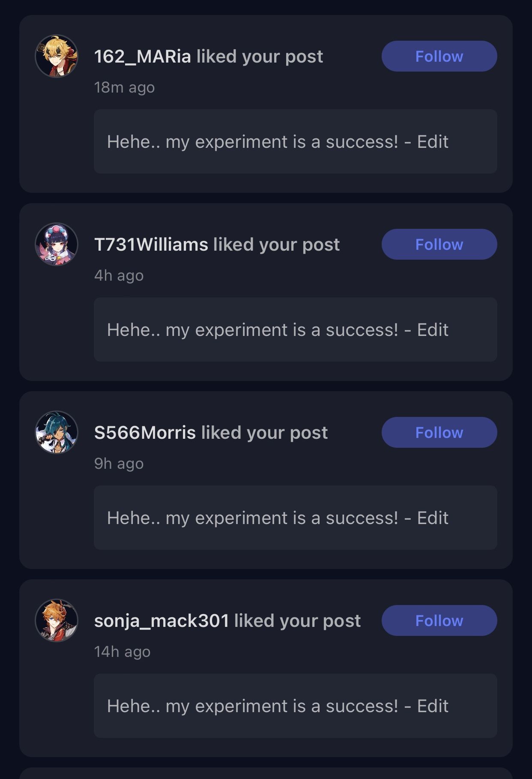Tap T731Williams's avatar picture
The image size is (532, 779).
(x=57, y=244)
